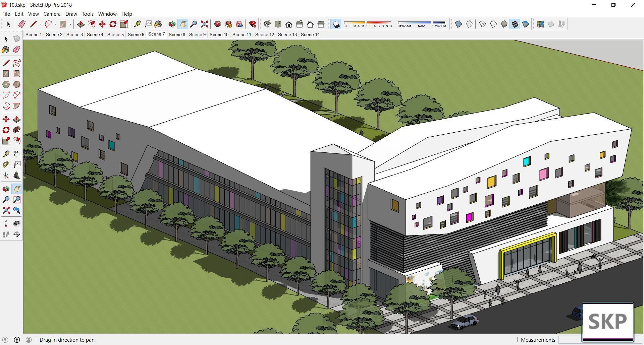This screenshot has height=345, width=644.
Task: Select the 3D Text tool
Action: tap(16, 176)
